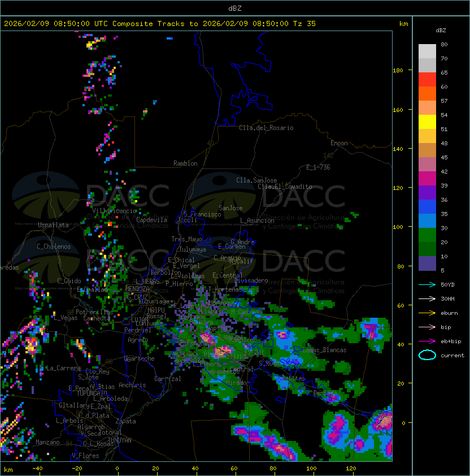Viewport: 470px width, 476px height.
Task: Click the 180 tick on right axis
Action: (398, 71)
